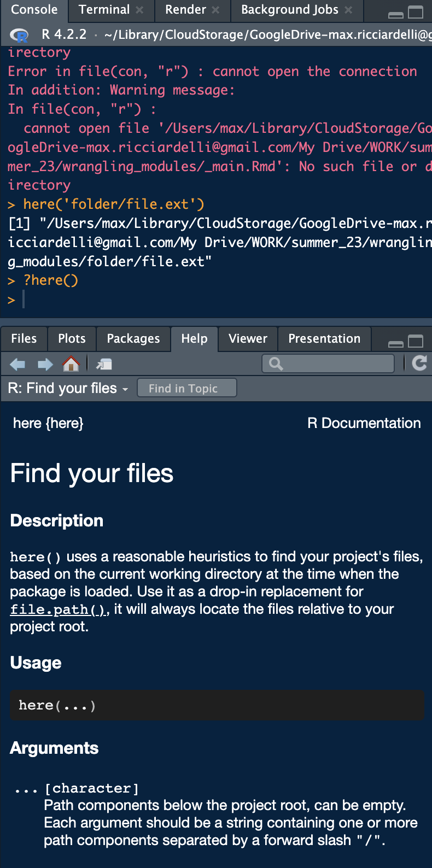
Task: Select the Plots tab
Action: pos(72,339)
